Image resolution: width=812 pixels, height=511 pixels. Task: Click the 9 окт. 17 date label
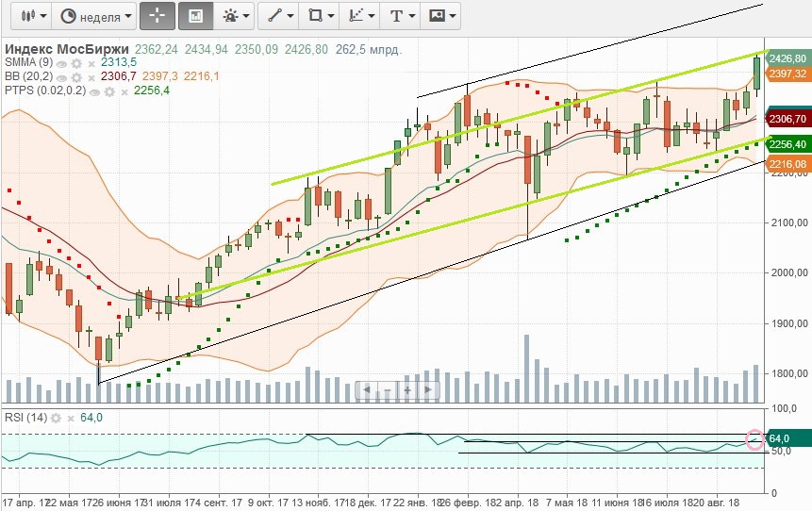click(268, 503)
